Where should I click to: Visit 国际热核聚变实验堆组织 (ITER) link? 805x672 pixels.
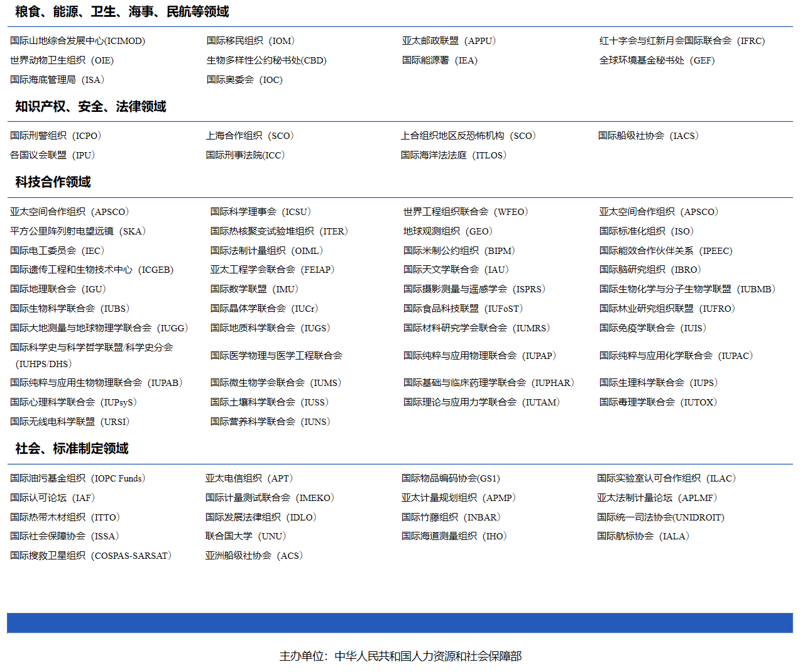point(279,231)
